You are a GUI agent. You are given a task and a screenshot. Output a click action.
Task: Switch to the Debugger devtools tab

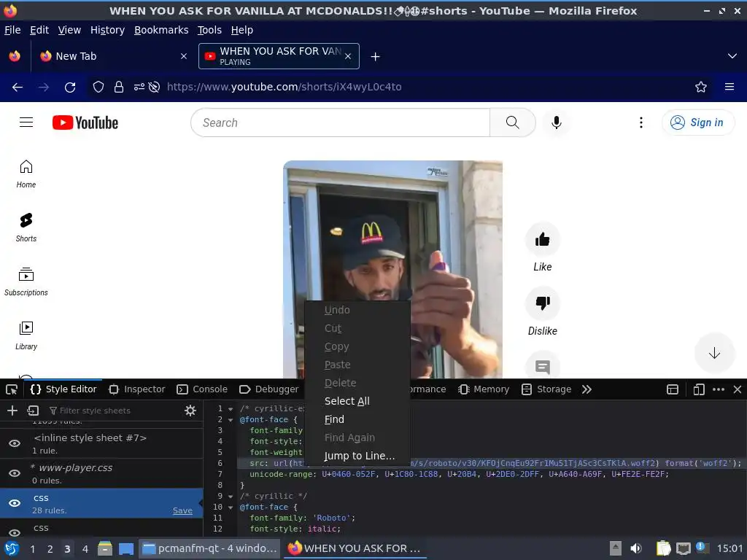click(268, 389)
